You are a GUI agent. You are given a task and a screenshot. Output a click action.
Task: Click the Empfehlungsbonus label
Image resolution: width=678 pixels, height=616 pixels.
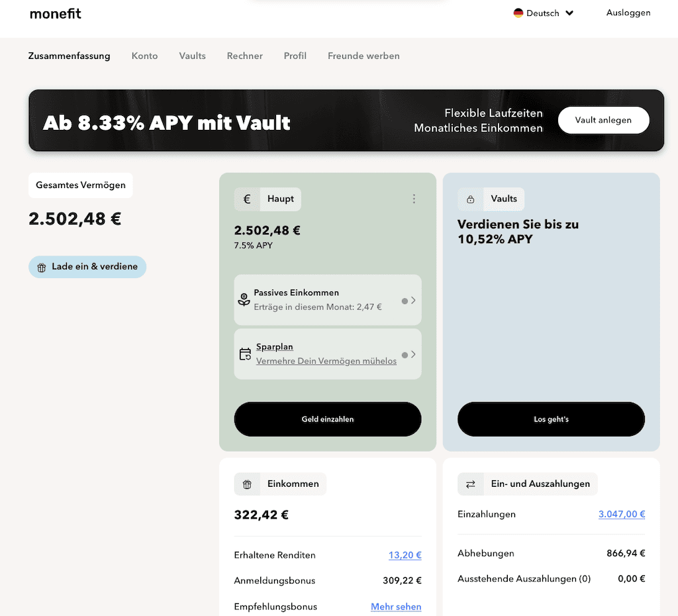[x=275, y=607]
